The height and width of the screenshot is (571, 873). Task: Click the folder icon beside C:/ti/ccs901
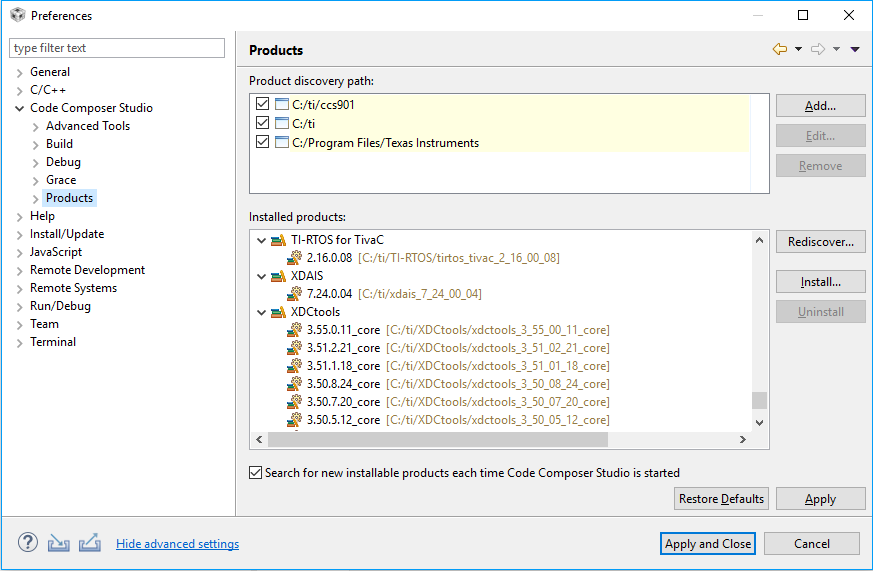point(282,104)
